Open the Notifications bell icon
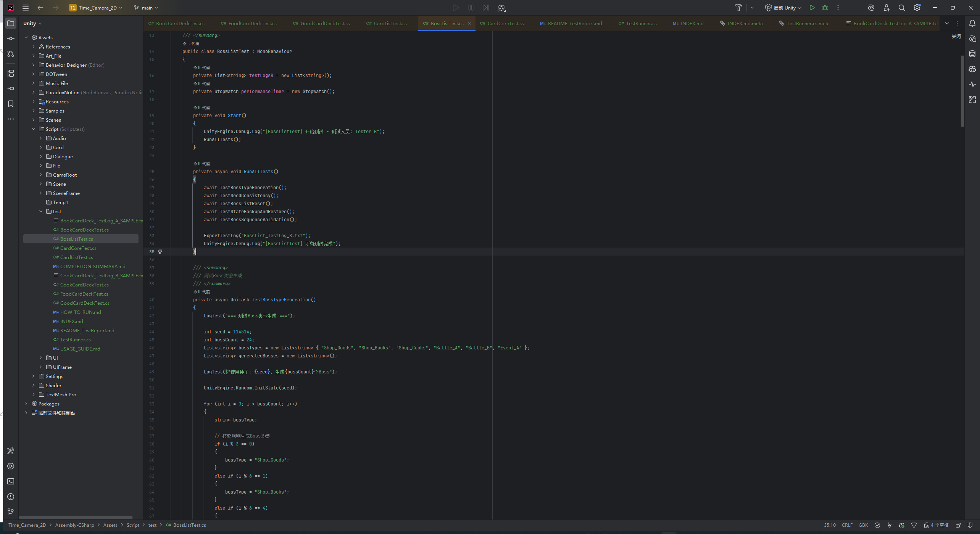Screen dimensions: 980x534 [x=972, y=23]
